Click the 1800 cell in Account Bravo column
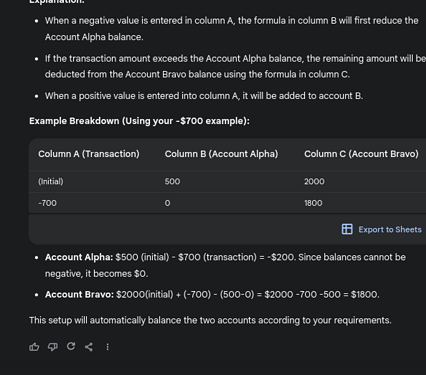Screen dimensions: 426x375 click(x=313, y=203)
